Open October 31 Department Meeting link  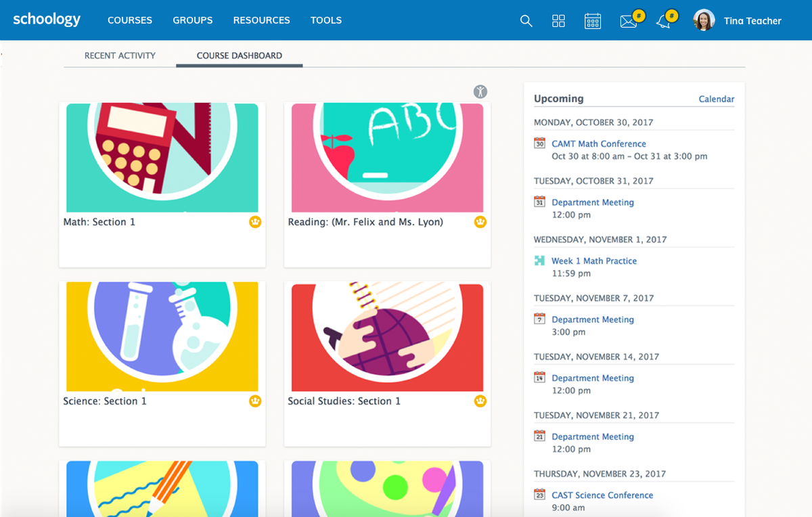593,202
